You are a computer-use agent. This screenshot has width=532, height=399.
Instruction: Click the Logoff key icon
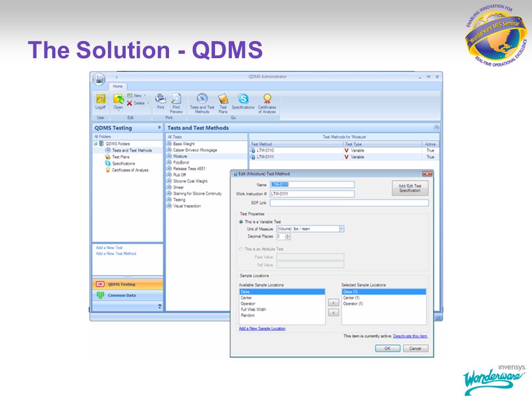100,99
